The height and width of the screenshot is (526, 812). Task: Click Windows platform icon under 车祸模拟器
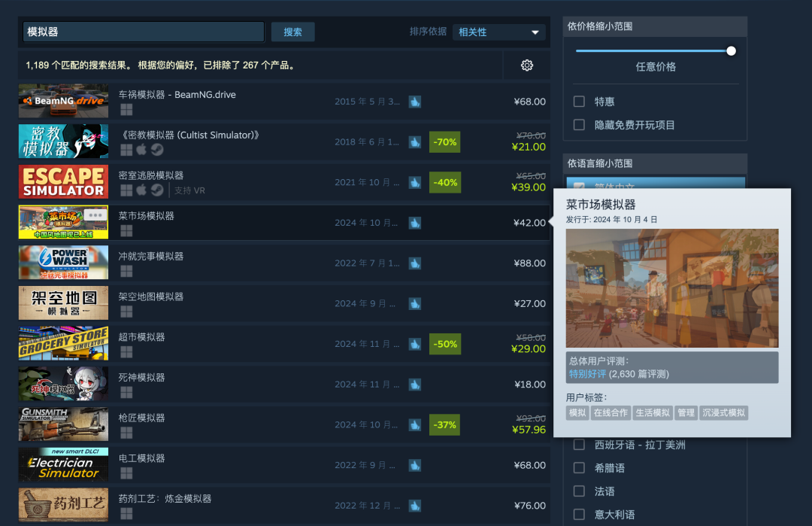click(126, 109)
